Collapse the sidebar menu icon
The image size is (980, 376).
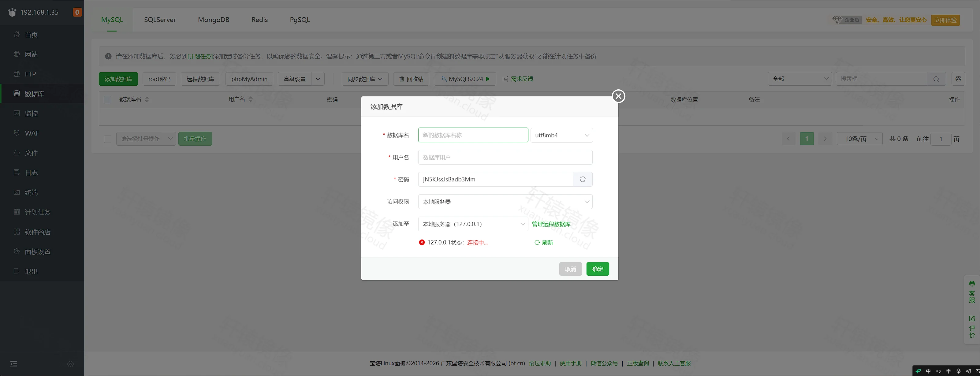14,364
